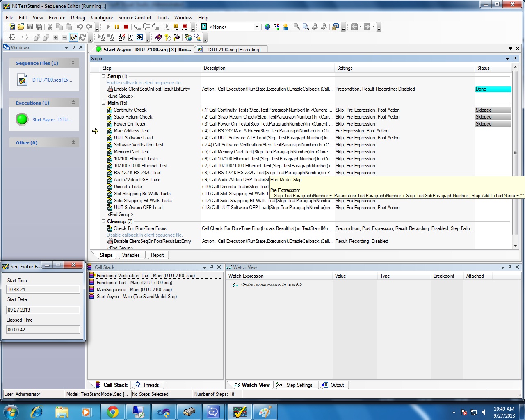This screenshot has width=525, height=420.
Task: Click the Find in Files icon
Action: pyautogui.click(x=306, y=27)
